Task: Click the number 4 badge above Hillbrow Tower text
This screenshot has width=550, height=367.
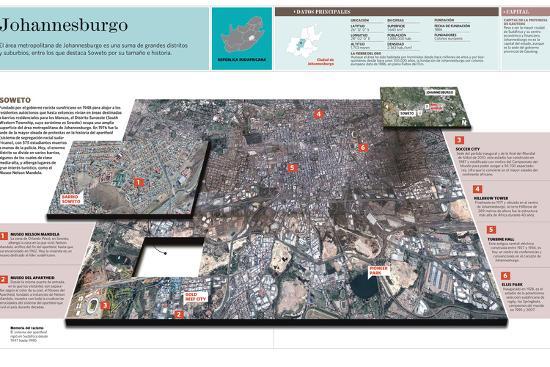Action: [477, 189]
